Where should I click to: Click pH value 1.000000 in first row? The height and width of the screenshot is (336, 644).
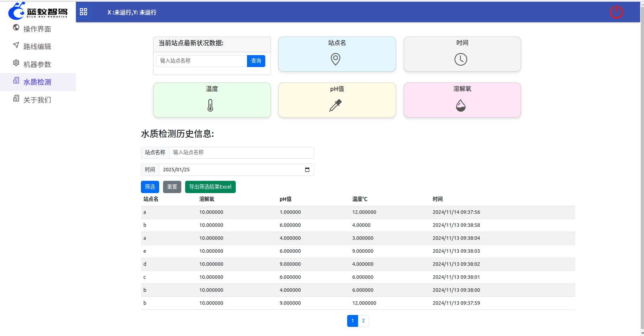pos(290,212)
